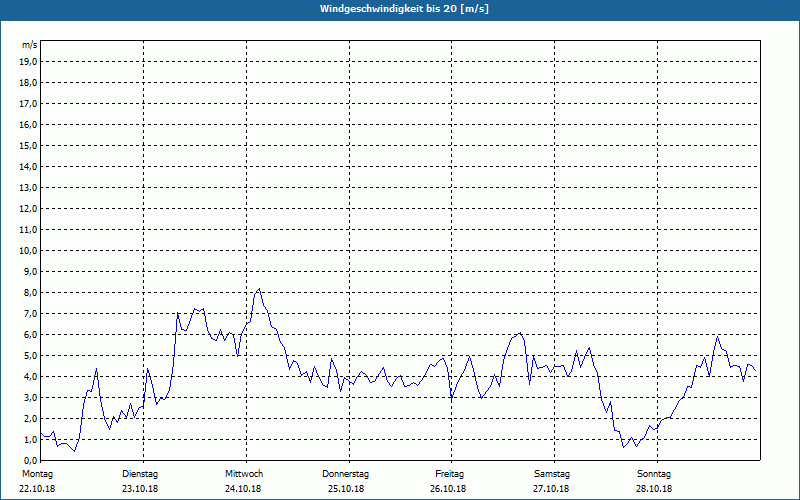Select the 11,0 y-axis label
Screen dimensions: 800x500
(29, 230)
